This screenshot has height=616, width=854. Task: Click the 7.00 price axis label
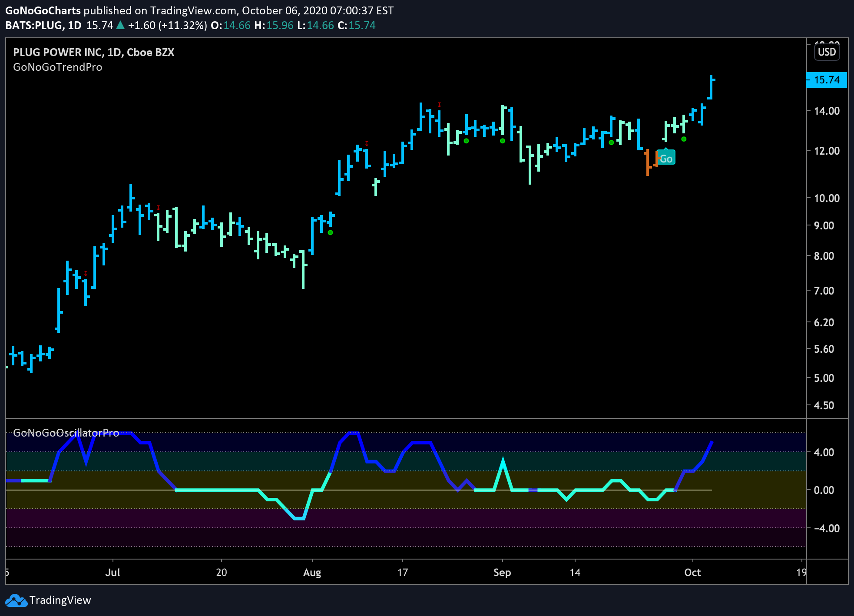[x=824, y=291]
